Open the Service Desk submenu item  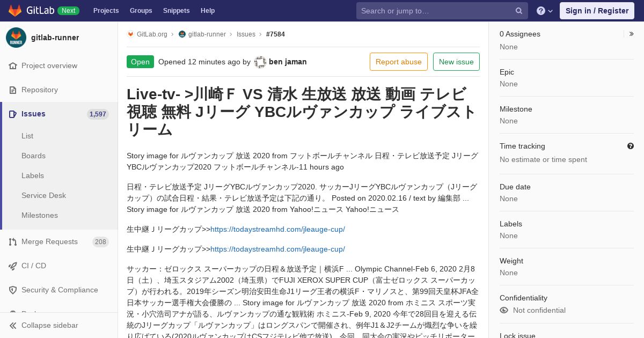pyautogui.click(x=43, y=195)
